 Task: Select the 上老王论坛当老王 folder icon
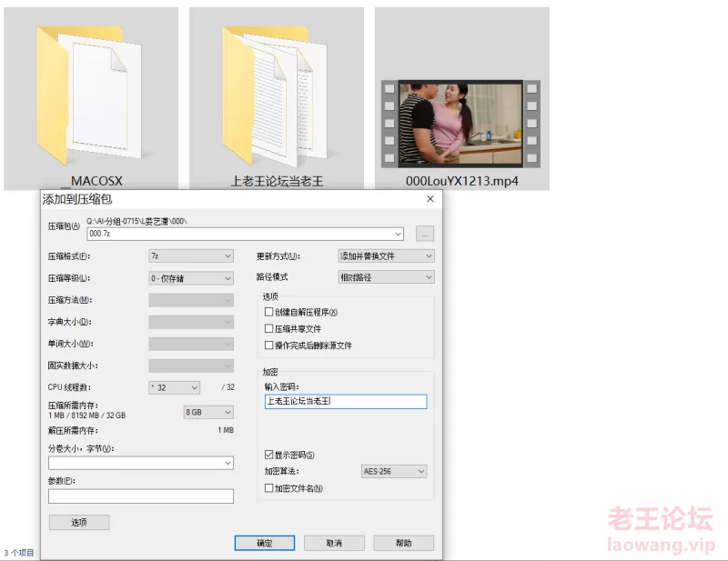coord(275,95)
